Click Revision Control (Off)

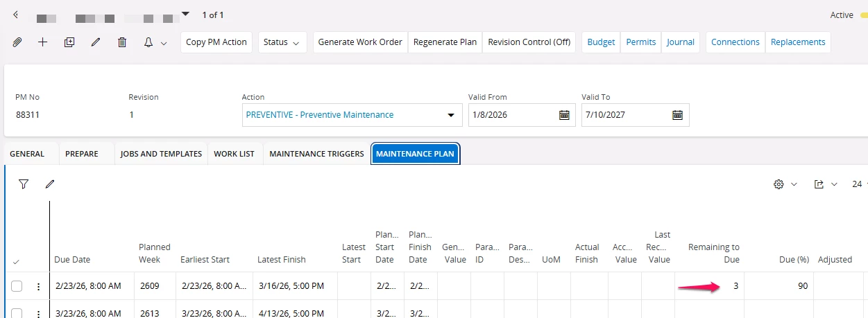[x=529, y=42]
